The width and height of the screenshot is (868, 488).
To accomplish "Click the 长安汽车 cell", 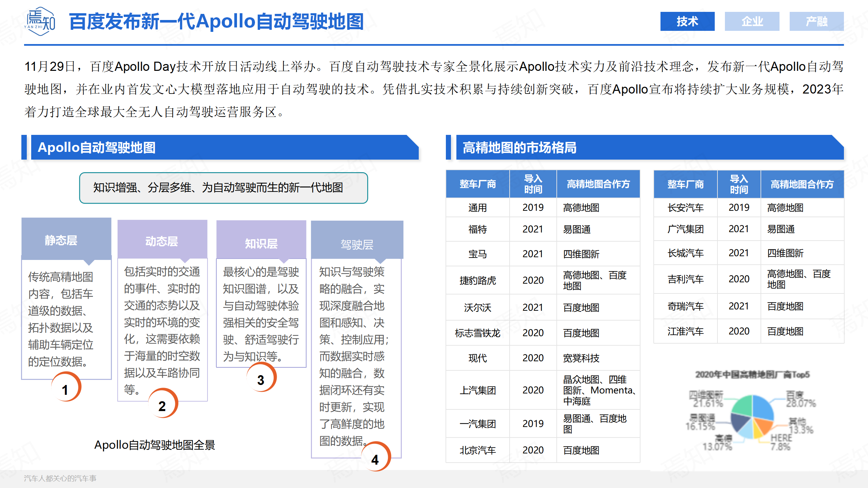I will [x=686, y=207].
